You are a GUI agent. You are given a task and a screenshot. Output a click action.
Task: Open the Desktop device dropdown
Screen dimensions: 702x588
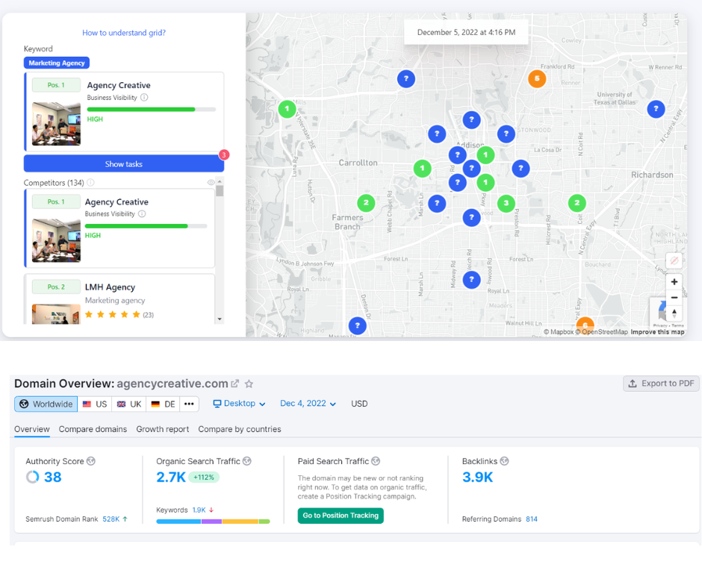click(239, 404)
